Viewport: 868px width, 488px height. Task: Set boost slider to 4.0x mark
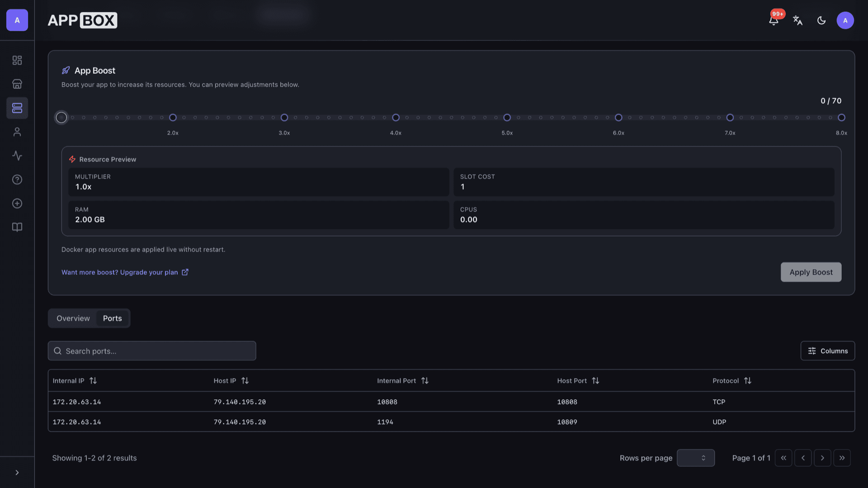(396, 118)
